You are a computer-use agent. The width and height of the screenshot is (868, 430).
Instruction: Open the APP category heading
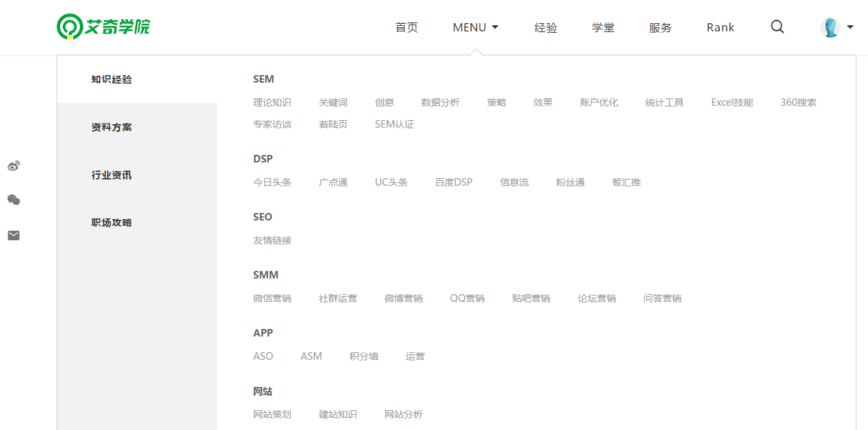click(x=263, y=333)
